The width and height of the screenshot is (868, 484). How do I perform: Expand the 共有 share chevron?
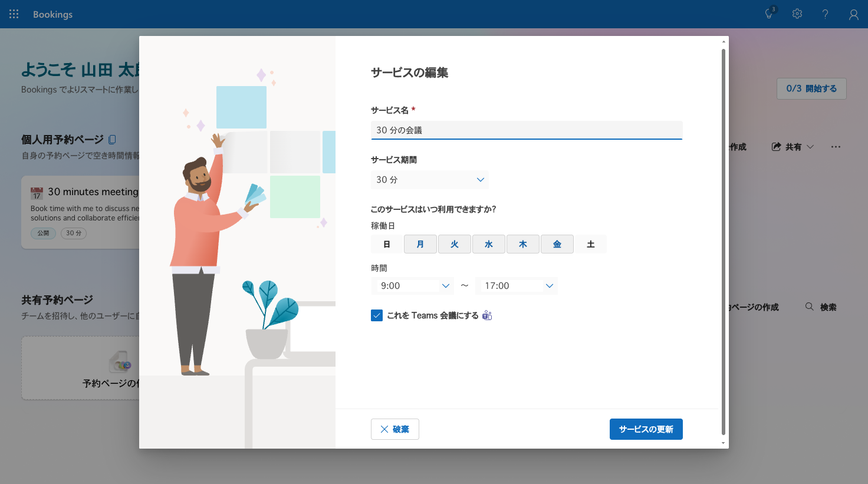[x=810, y=147]
